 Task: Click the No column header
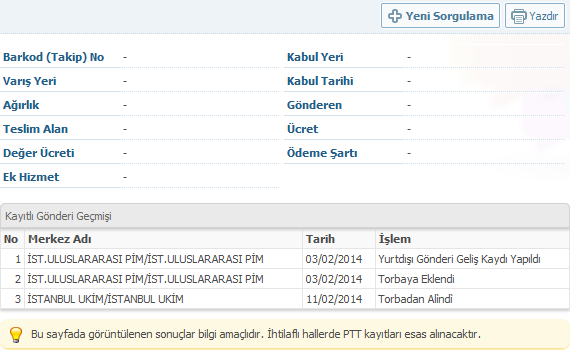pyautogui.click(x=12, y=239)
